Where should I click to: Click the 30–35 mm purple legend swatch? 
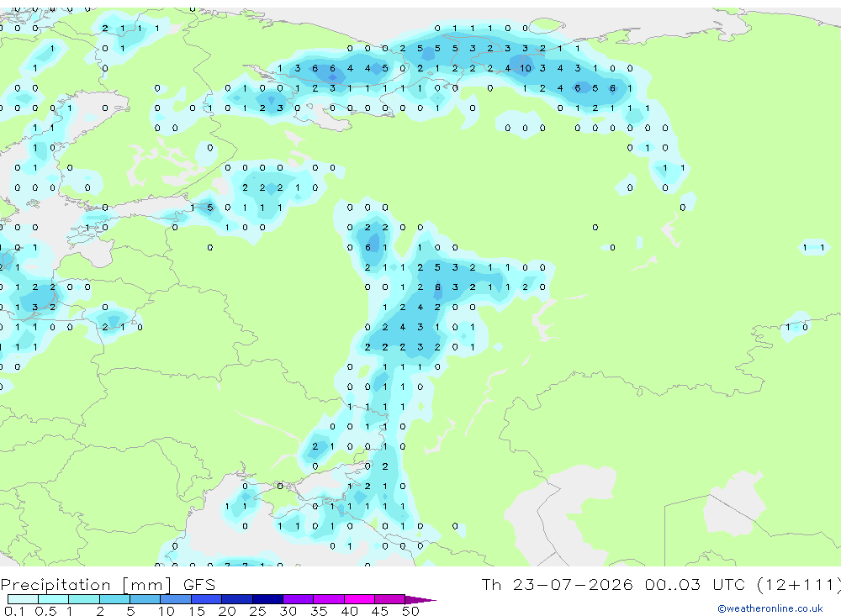pos(299,599)
